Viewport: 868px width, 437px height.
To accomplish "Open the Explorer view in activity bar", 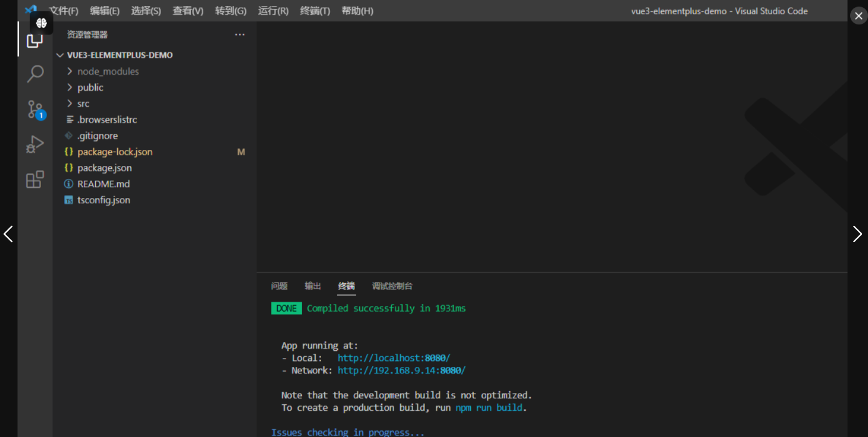I will [x=35, y=42].
